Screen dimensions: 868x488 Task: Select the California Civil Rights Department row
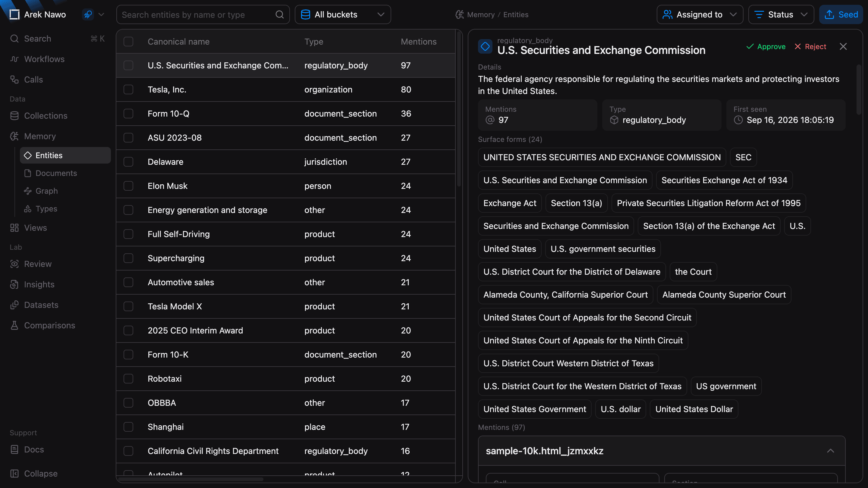[286, 451]
